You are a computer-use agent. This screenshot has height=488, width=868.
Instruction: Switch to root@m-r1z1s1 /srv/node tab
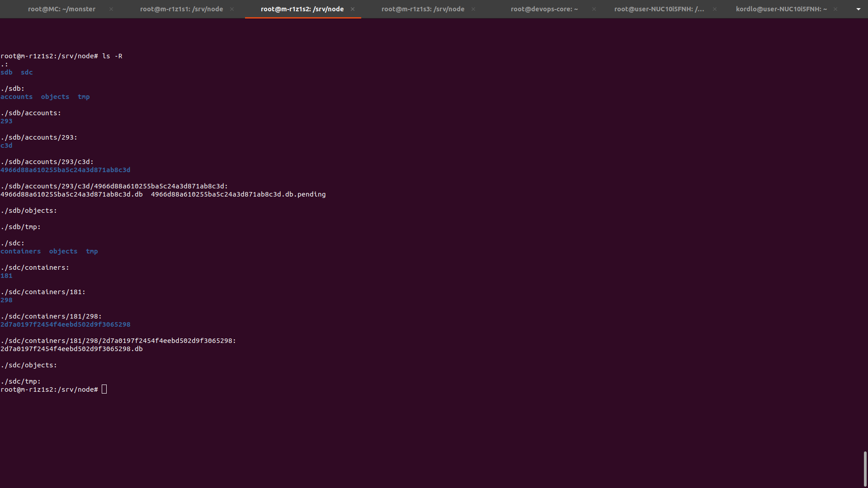pyautogui.click(x=181, y=9)
